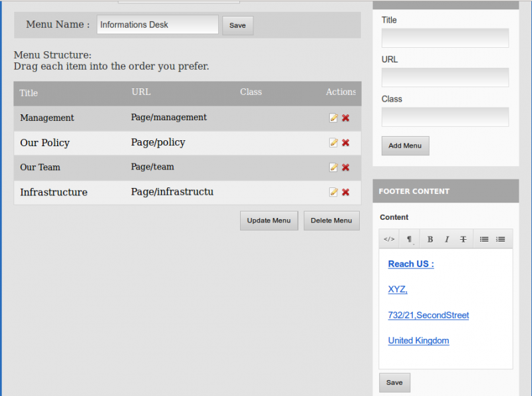Edit the Management menu item
The width and height of the screenshot is (532, 396).
tap(333, 118)
